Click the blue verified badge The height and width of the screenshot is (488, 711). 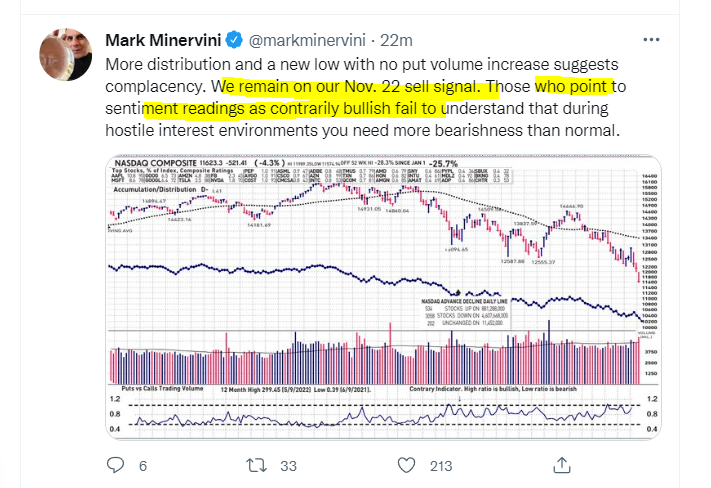coord(233,41)
